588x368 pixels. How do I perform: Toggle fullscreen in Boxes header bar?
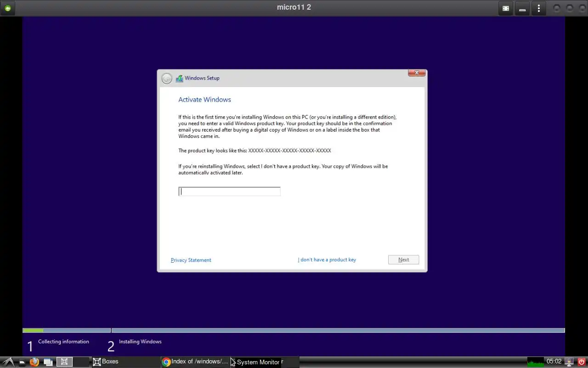click(x=506, y=8)
